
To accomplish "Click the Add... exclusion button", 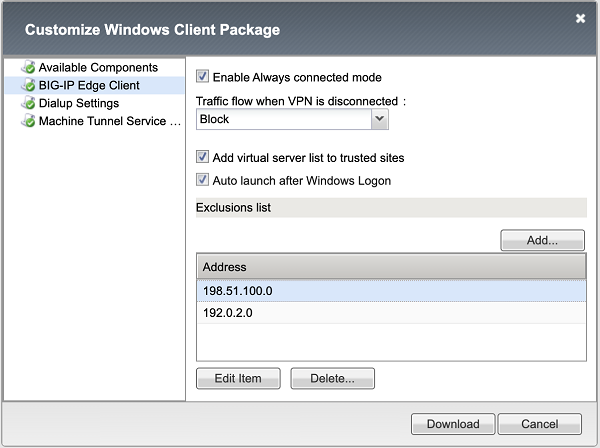I will [542, 240].
